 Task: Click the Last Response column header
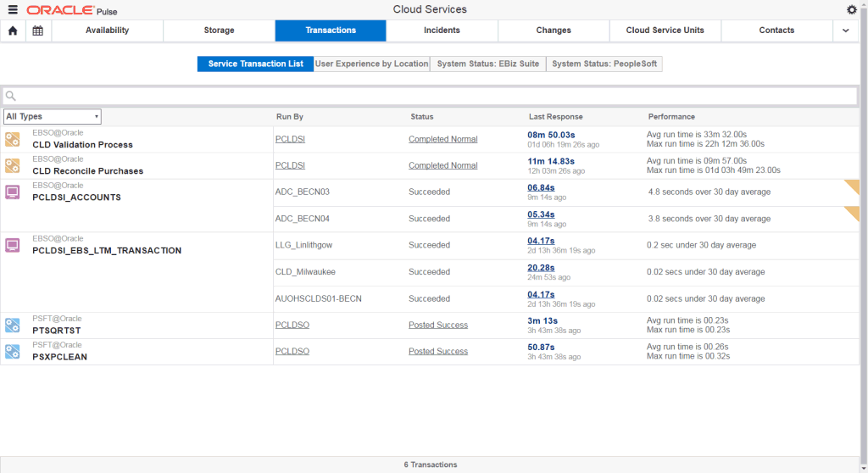pyautogui.click(x=555, y=117)
